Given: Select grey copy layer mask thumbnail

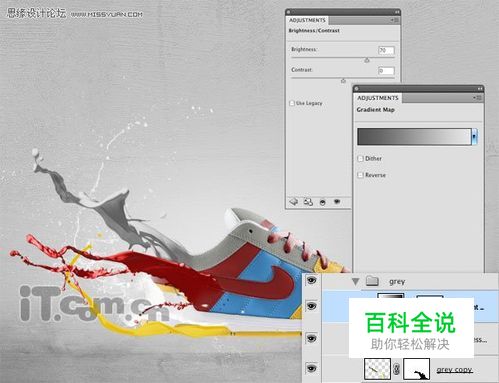Looking at the screenshot, I should (416, 369).
